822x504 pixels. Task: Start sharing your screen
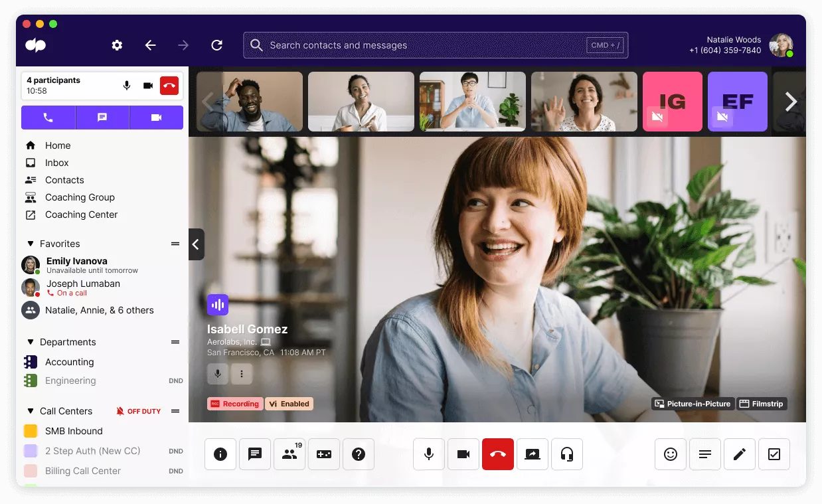(533, 454)
